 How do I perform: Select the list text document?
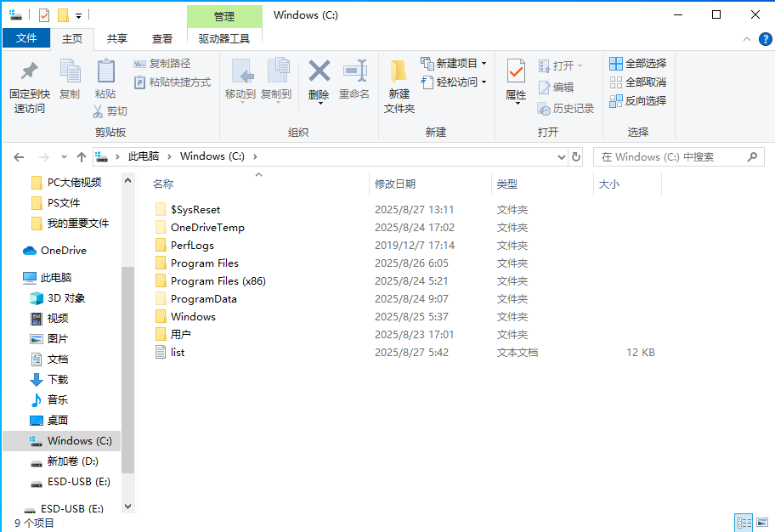click(x=178, y=352)
